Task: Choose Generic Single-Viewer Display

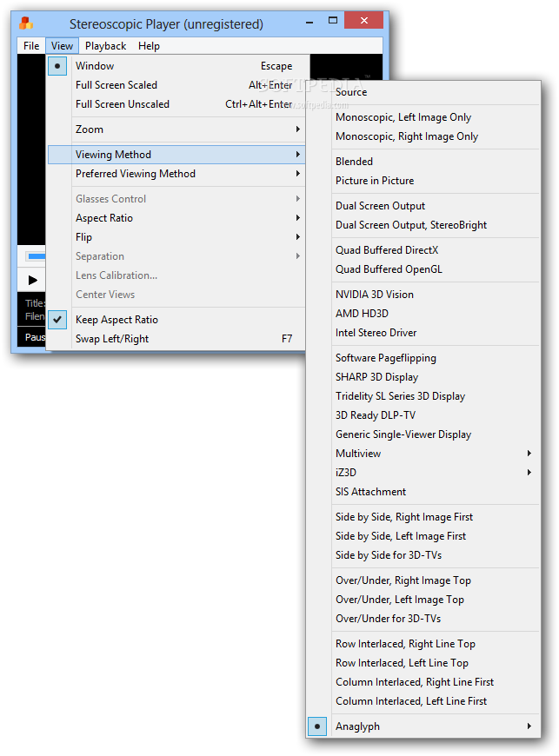Action: (423, 434)
